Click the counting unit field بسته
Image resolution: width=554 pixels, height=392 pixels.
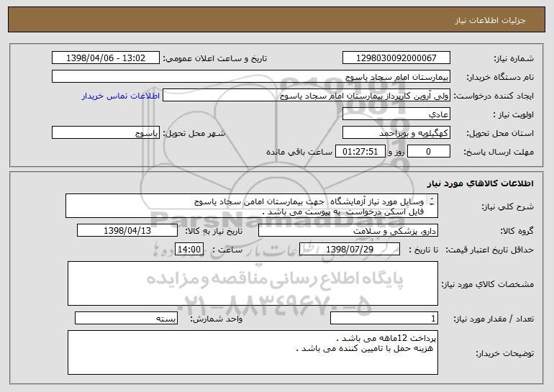click(x=126, y=319)
